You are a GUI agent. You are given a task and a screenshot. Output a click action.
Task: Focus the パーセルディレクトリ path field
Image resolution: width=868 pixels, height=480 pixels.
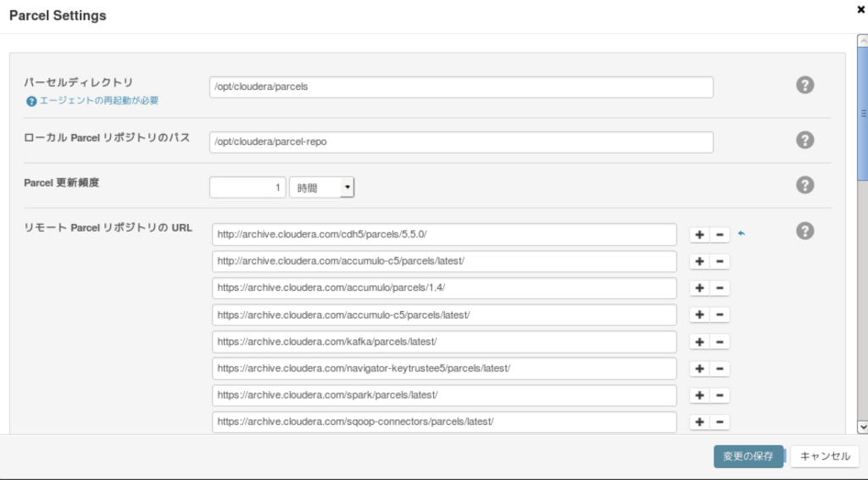(461, 87)
